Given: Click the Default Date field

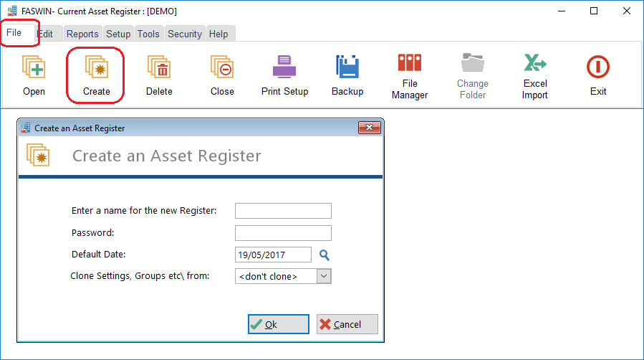Looking at the screenshot, I should (x=273, y=255).
